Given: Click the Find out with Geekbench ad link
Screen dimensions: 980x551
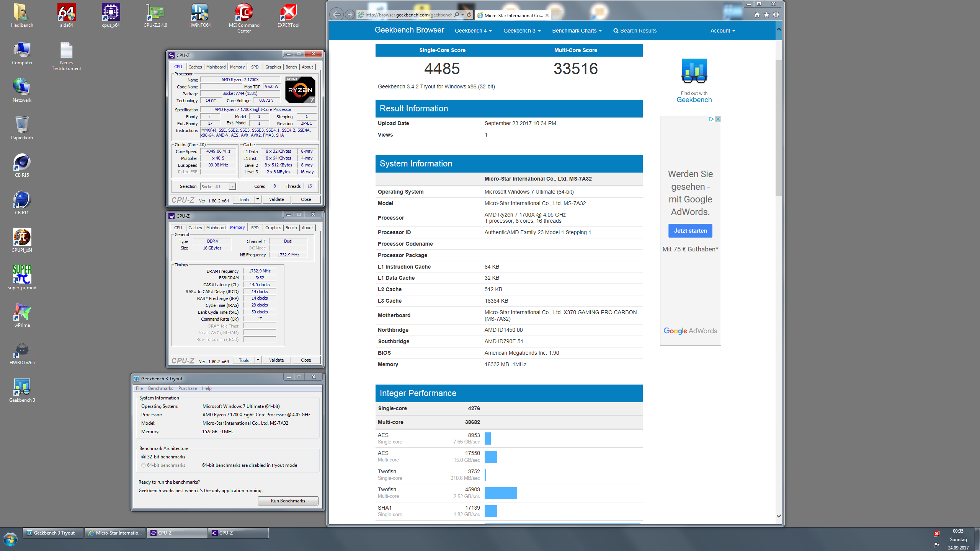Looking at the screenshot, I should tap(694, 81).
